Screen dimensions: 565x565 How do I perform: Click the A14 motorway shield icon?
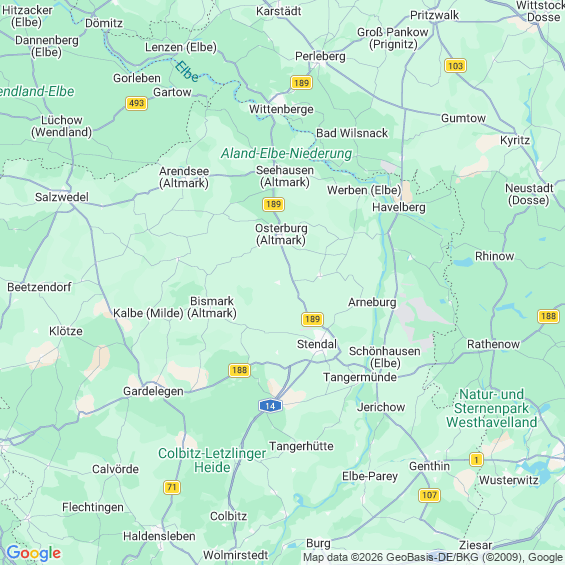[x=270, y=406]
